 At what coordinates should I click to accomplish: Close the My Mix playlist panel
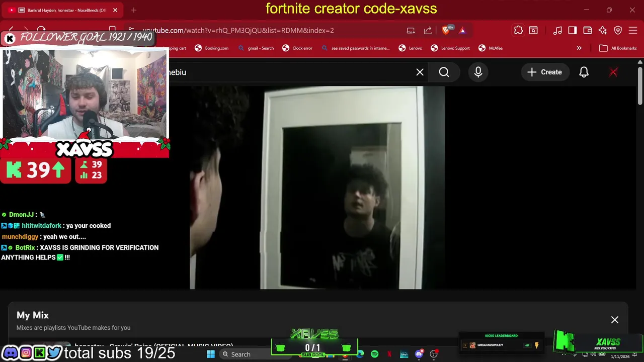(x=615, y=320)
